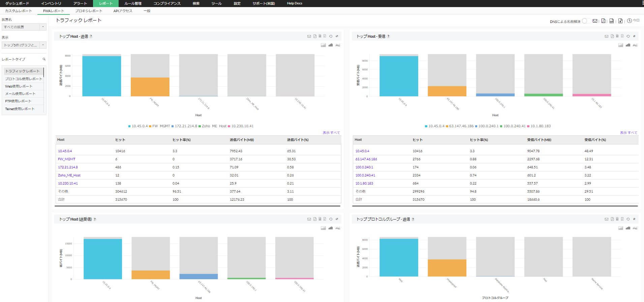
Task: Open the time period clock icon for 今日
Action: tap(629, 21)
